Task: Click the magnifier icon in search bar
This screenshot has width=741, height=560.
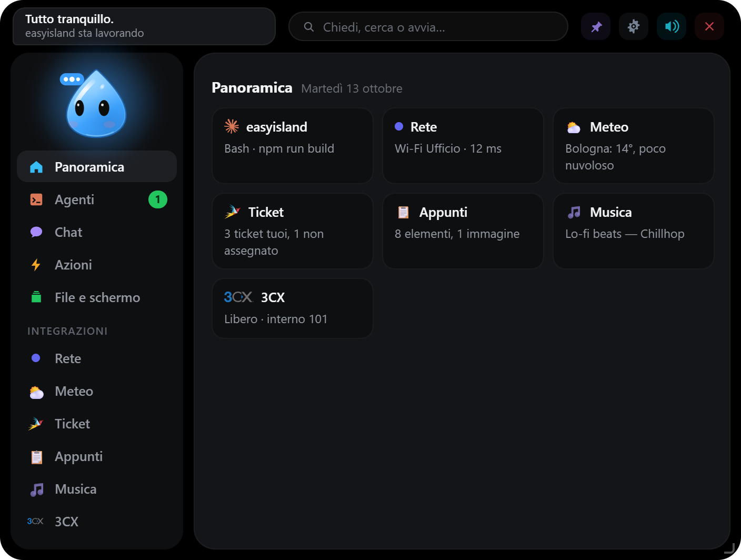Action: (x=309, y=27)
